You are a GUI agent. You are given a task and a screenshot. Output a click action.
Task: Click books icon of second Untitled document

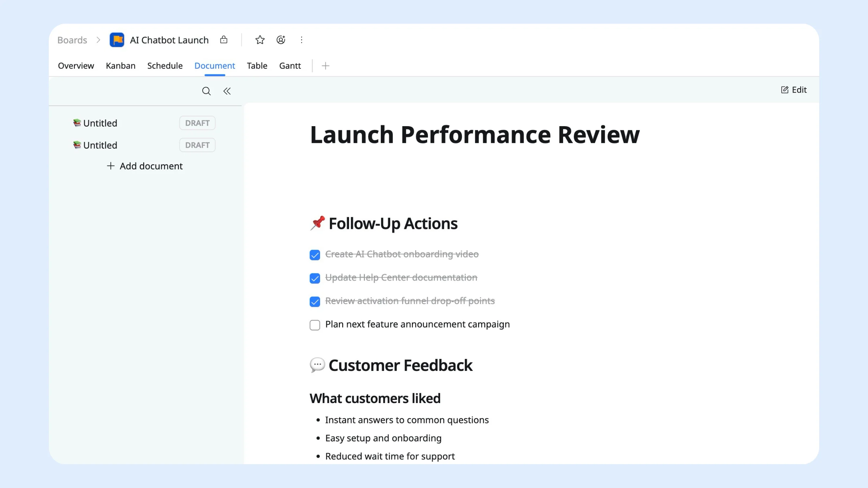pos(77,145)
